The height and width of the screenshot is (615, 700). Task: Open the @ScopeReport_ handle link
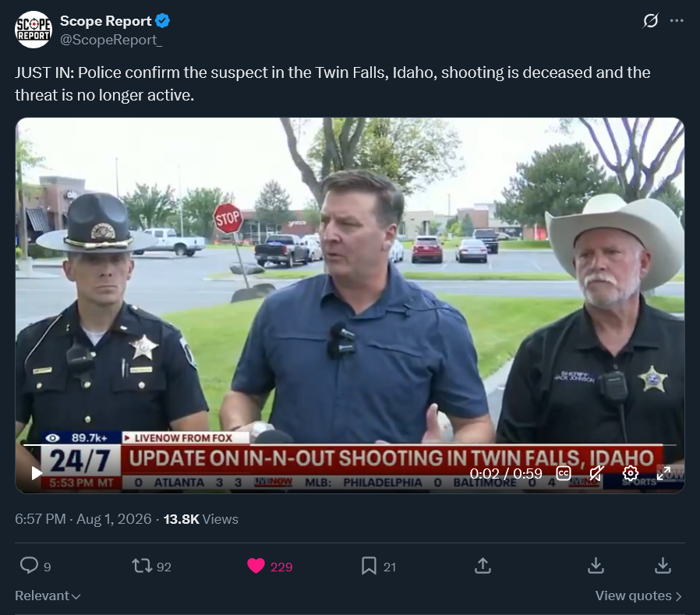(x=111, y=40)
